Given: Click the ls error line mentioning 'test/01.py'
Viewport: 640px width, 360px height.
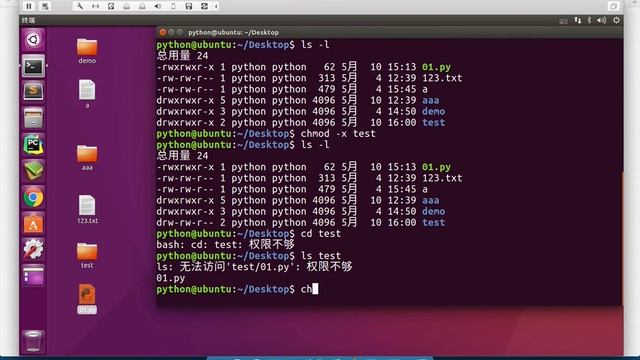Looking at the screenshot, I should (254, 267).
